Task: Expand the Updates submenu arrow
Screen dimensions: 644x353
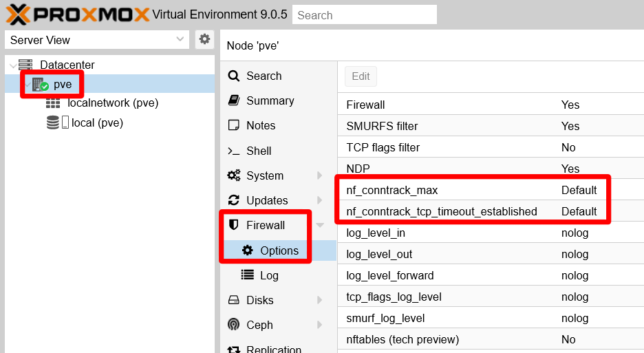Action: click(x=319, y=200)
